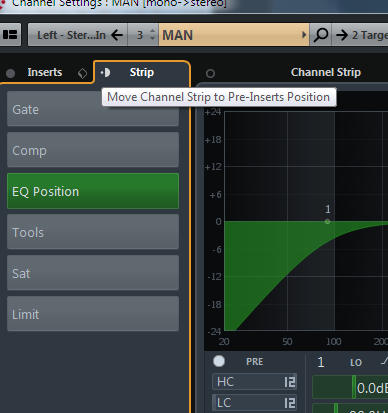Click the band 1 gain slider 0.0dB
Screen dimensions: 388x413
pos(350,387)
